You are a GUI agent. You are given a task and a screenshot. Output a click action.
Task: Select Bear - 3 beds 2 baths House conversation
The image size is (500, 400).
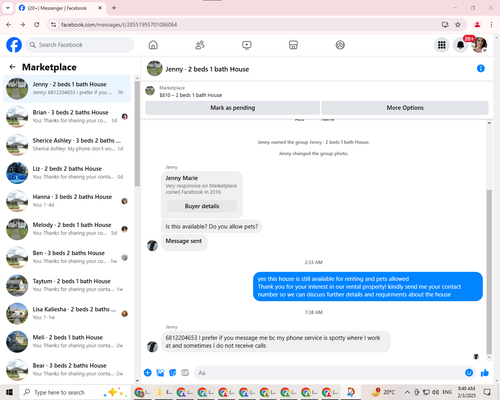pos(67,370)
